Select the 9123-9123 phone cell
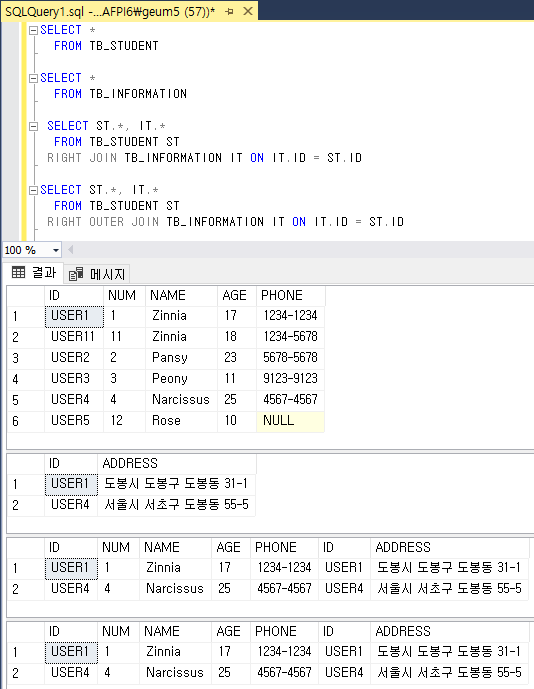Image resolution: width=534 pixels, height=689 pixels. click(291, 379)
